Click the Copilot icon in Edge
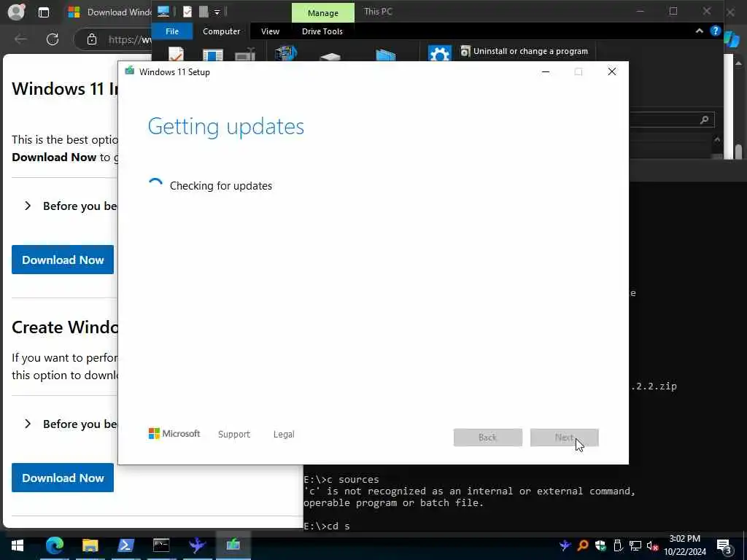Viewport: 747px width, 560px height. 732,39
